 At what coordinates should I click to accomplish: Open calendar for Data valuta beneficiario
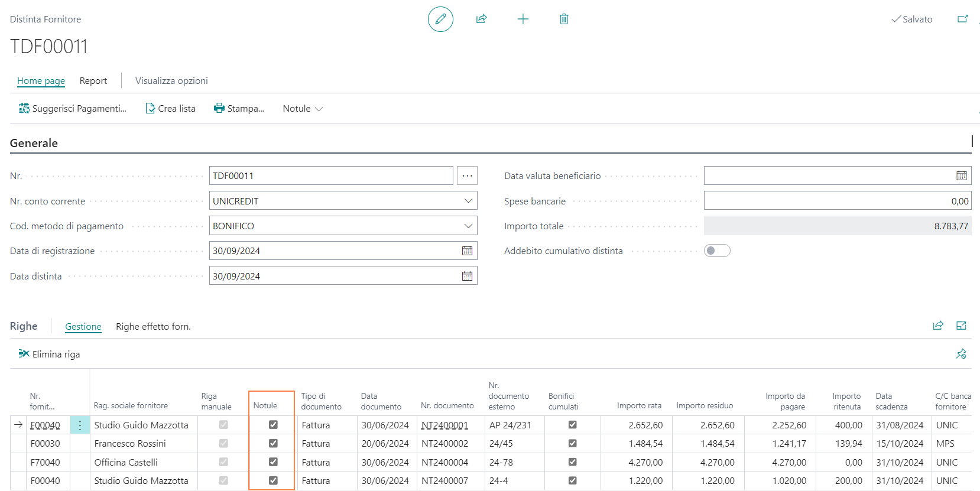961,176
